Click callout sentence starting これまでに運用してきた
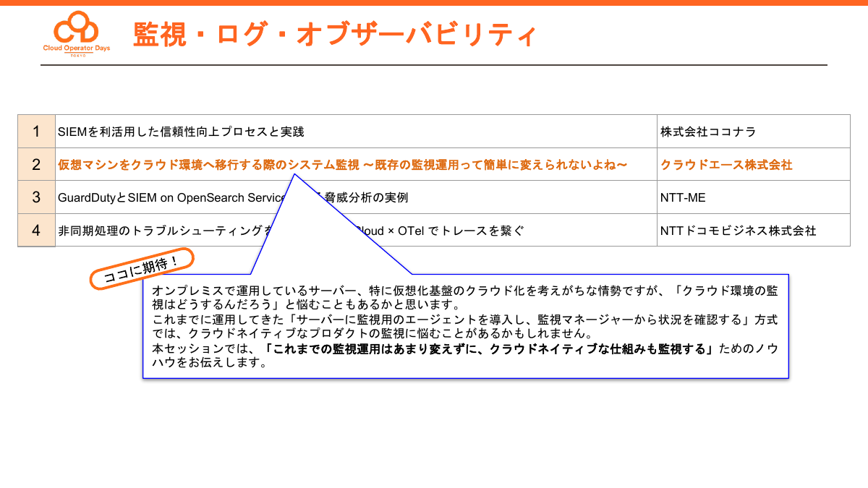The image size is (868, 488). click(x=465, y=326)
